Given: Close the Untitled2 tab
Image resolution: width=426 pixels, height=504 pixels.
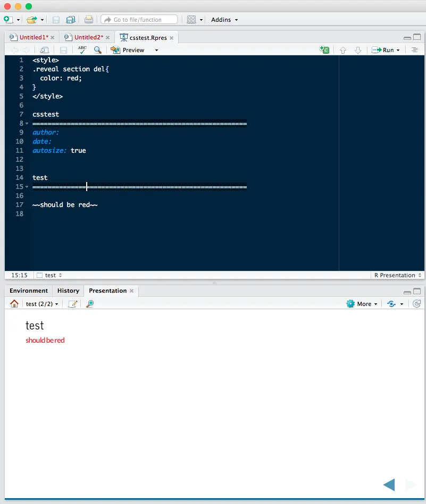Looking at the screenshot, I should point(107,38).
